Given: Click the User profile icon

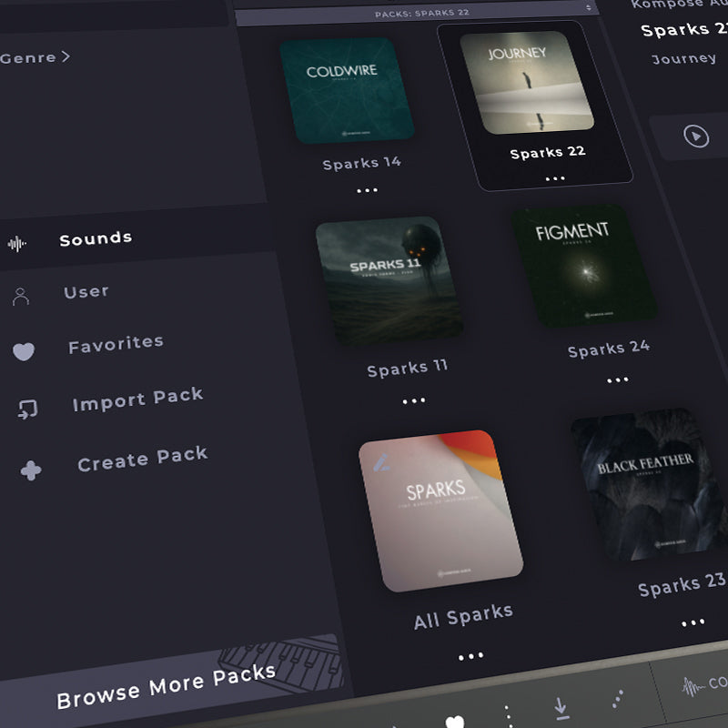Looking at the screenshot, I should coord(21,297).
